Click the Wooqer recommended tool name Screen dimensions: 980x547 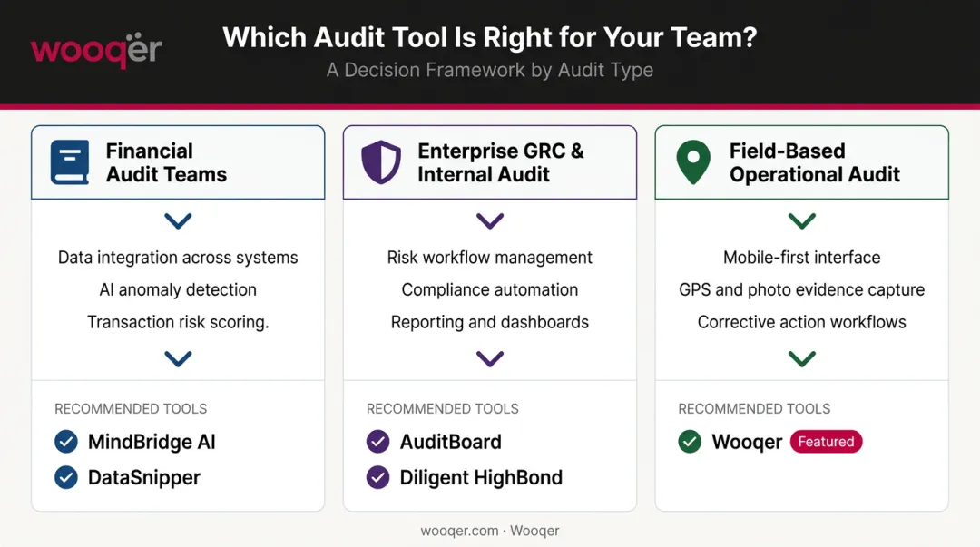(x=747, y=442)
